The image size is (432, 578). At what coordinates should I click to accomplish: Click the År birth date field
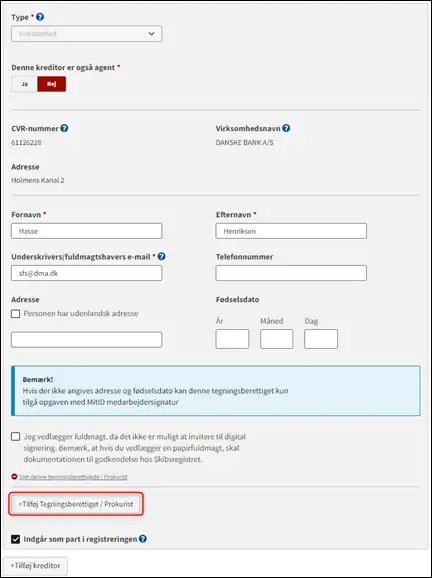(x=232, y=339)
